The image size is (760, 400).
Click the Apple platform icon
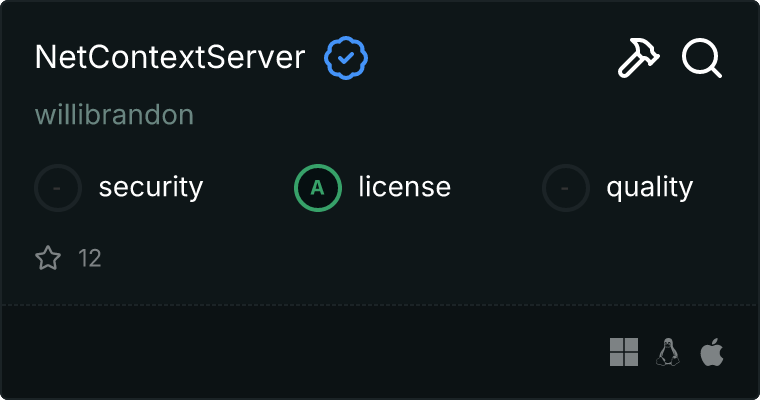[712, 352]
